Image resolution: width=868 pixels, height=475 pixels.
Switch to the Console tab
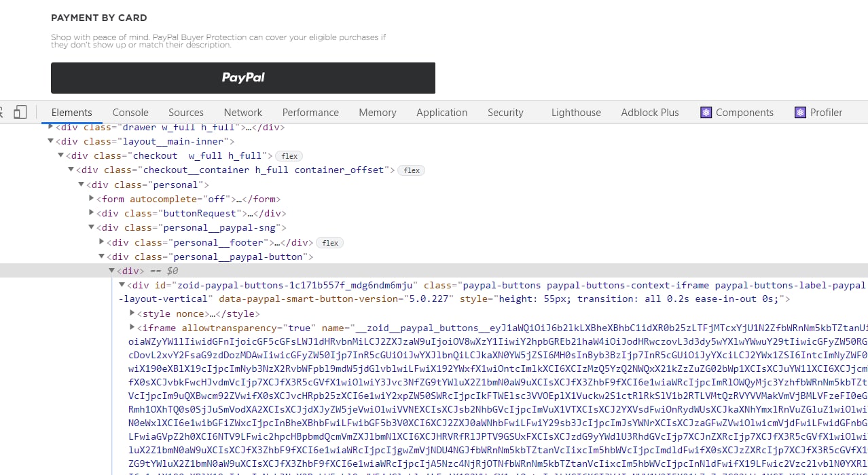click(x=130, y=113)
